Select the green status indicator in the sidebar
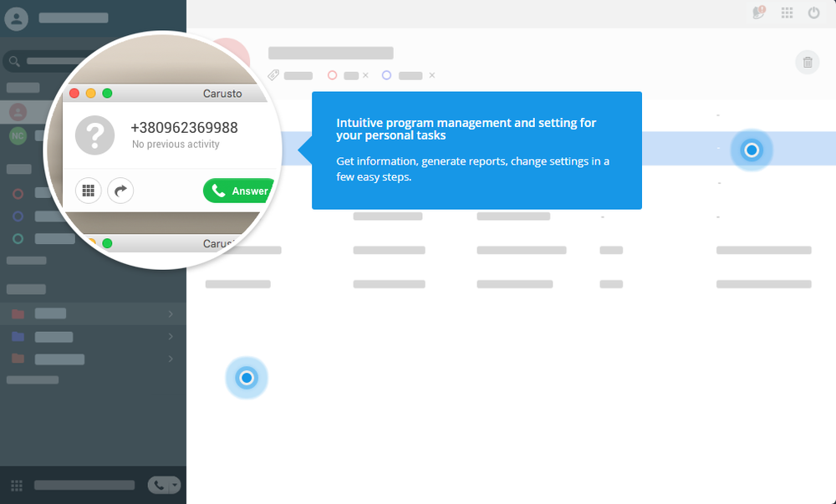Image resolution: width=836 pixels, height=504 pixels. (x=17, y=238)
